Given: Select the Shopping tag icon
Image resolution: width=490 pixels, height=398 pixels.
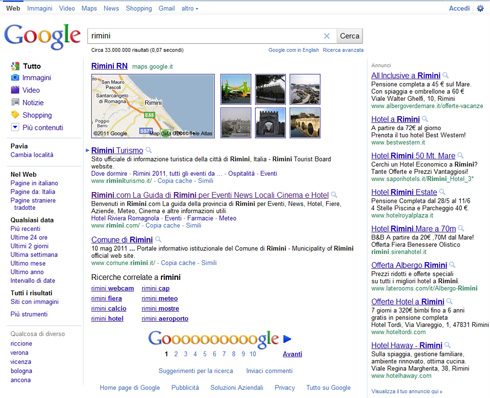Looking at the screenshot, I should [15, 115].
